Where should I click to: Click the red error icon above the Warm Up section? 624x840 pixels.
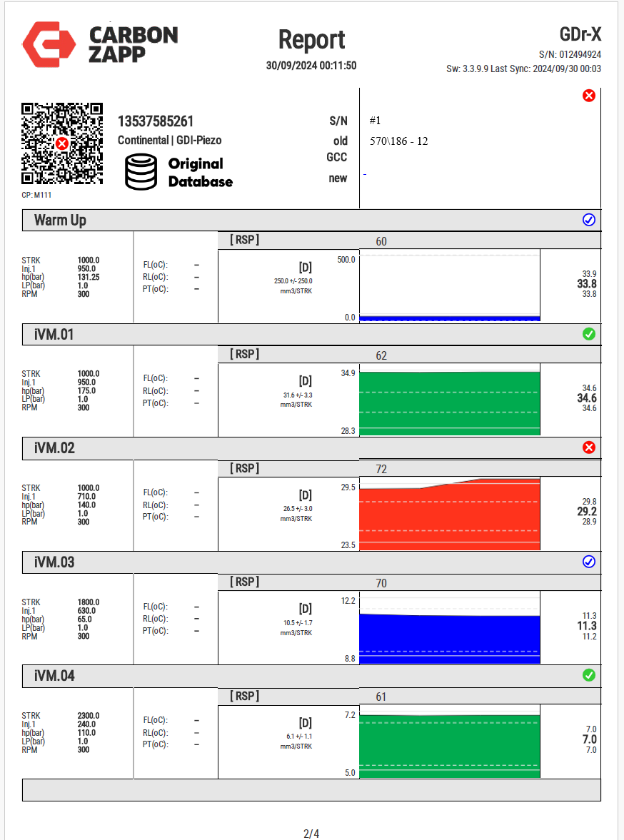click(x=589, y=96)
